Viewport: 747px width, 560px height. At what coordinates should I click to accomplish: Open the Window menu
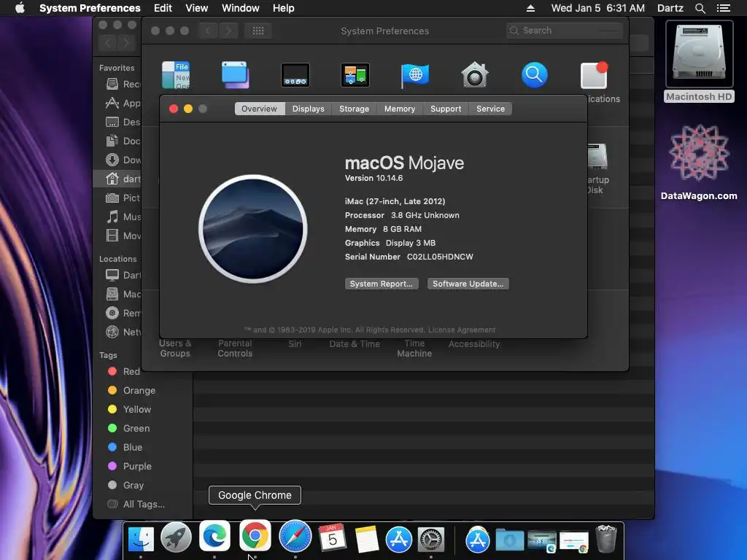(x=240, y=8)
